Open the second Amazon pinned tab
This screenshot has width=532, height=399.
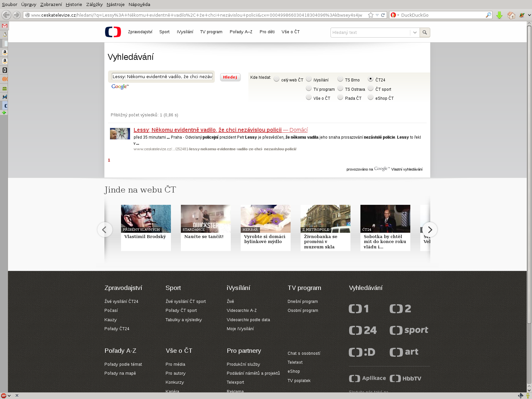click(x=5, y=61)
